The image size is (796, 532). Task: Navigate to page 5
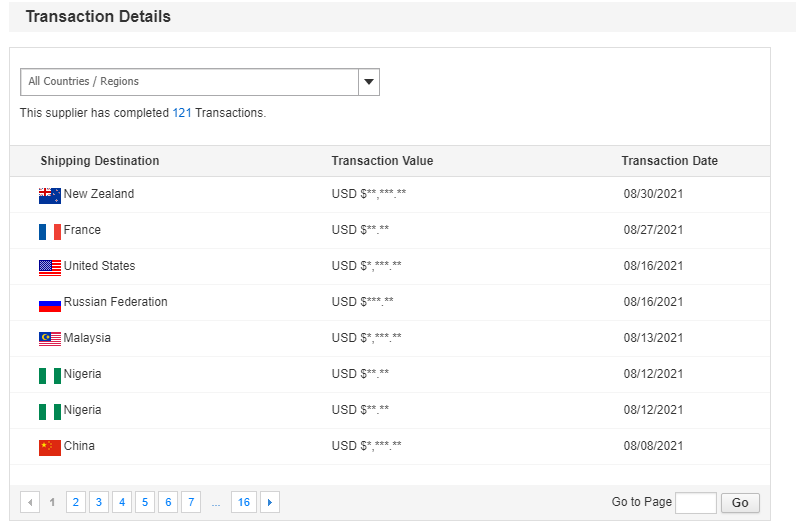(x=145, y=502)
